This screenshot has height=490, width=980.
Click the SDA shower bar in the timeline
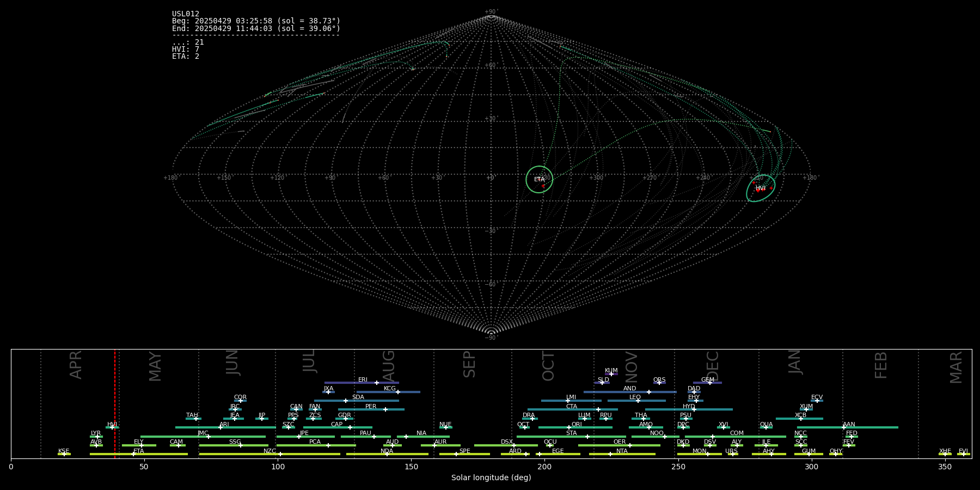pos(357,401)
